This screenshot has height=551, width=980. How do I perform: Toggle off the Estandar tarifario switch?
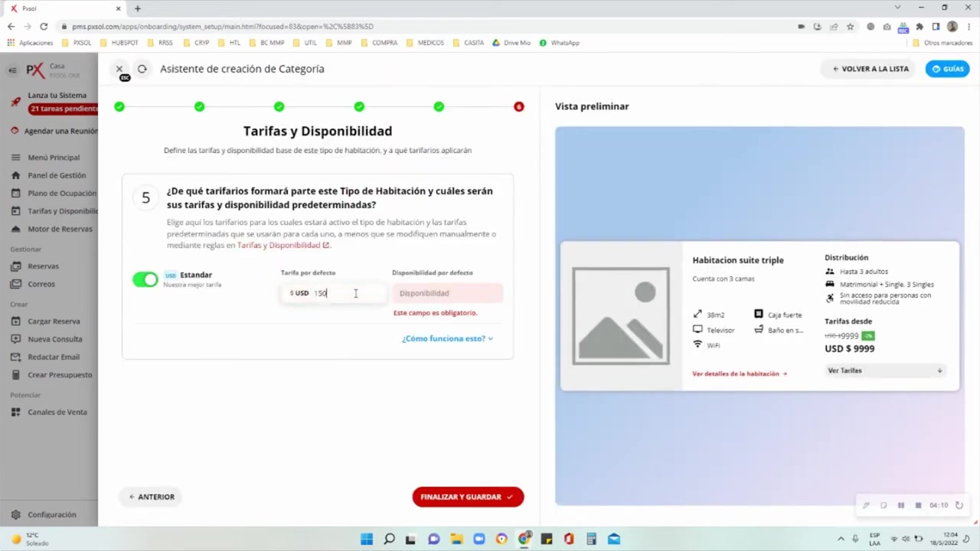click(x=145, y=279)
